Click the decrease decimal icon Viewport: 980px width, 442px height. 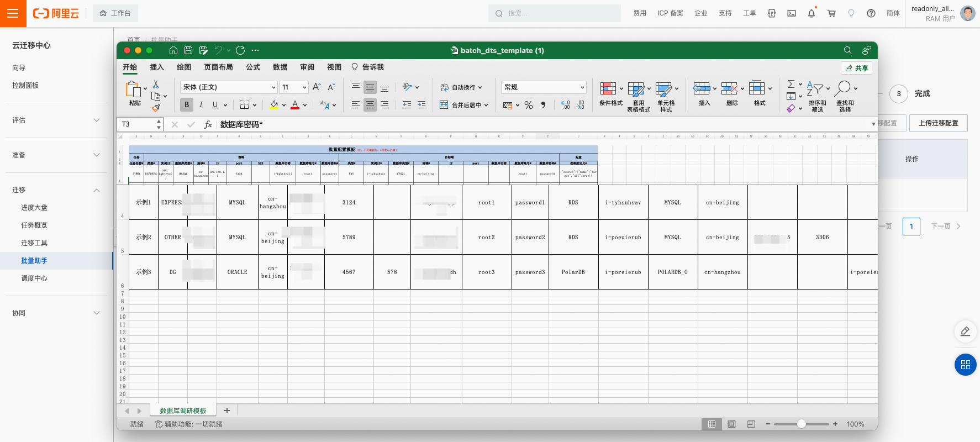(x=579, y=105)
